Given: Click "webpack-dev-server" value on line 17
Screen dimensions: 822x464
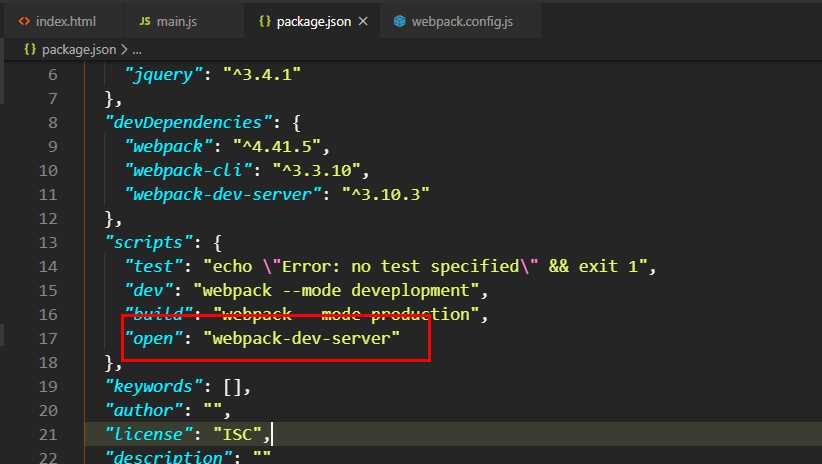Looking at the screenshot, I should (x=301, y=339).
